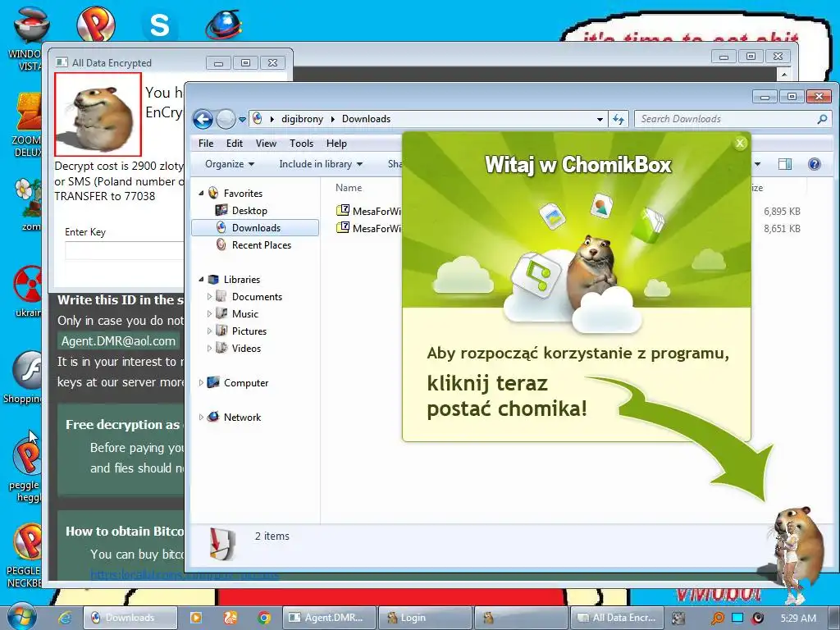
Task: Switch to Agent.DMR taskbar window
Action: [329, 618]
